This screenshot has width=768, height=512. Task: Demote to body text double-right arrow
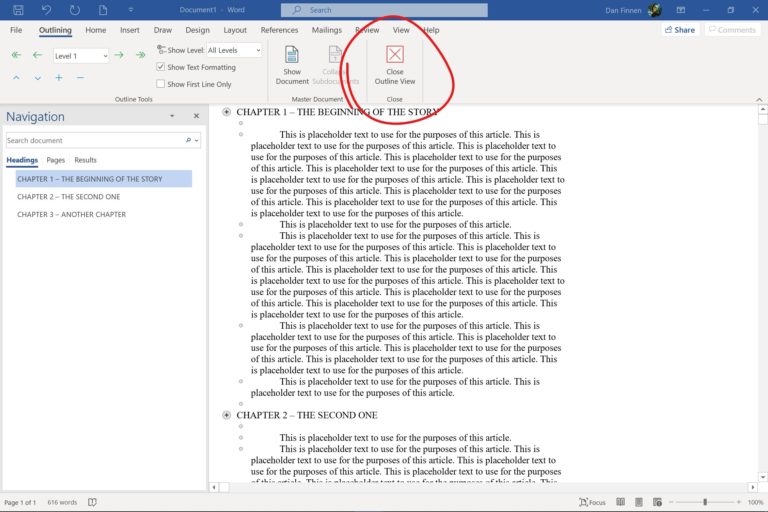pyautogui.click(x=140, y=56)
